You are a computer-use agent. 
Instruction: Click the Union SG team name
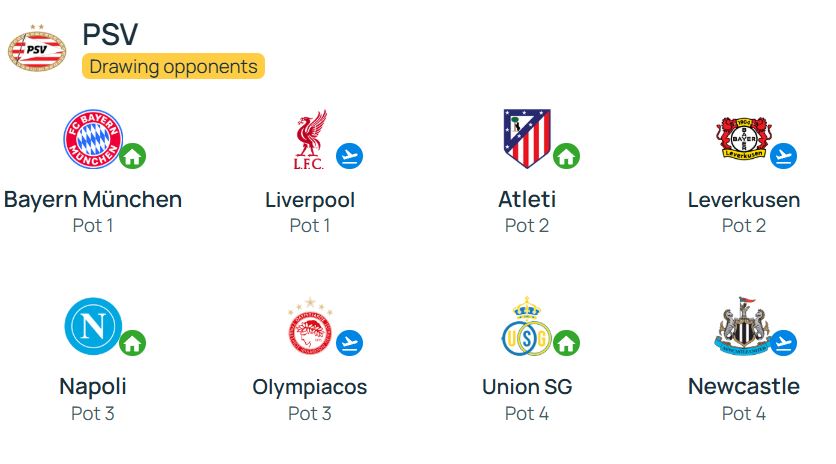pos(527,387)
